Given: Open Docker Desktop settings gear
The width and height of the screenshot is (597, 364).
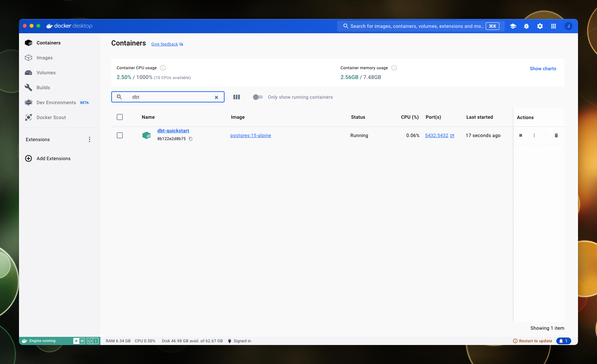Looking at the screenshot, I should (540, 26).
